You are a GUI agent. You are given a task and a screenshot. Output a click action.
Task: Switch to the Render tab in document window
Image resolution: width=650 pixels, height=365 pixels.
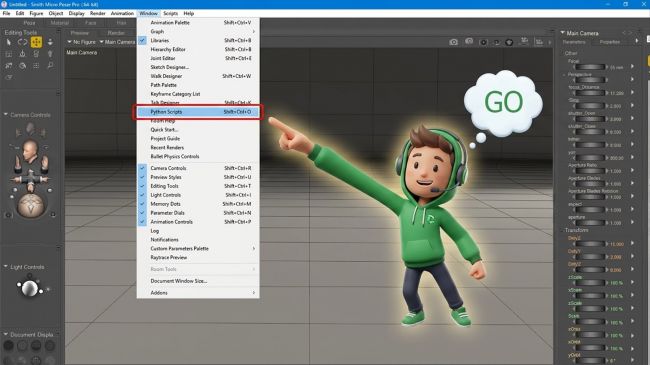pos(116,33)
